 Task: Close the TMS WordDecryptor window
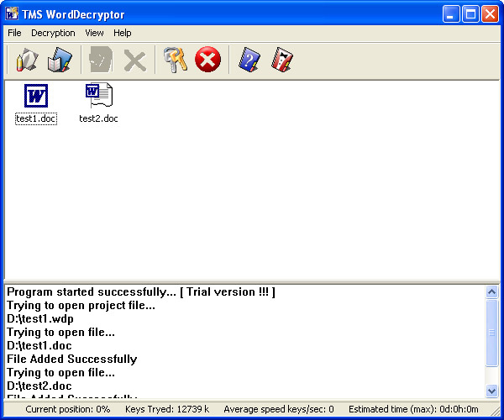click(x=490, y=14)
